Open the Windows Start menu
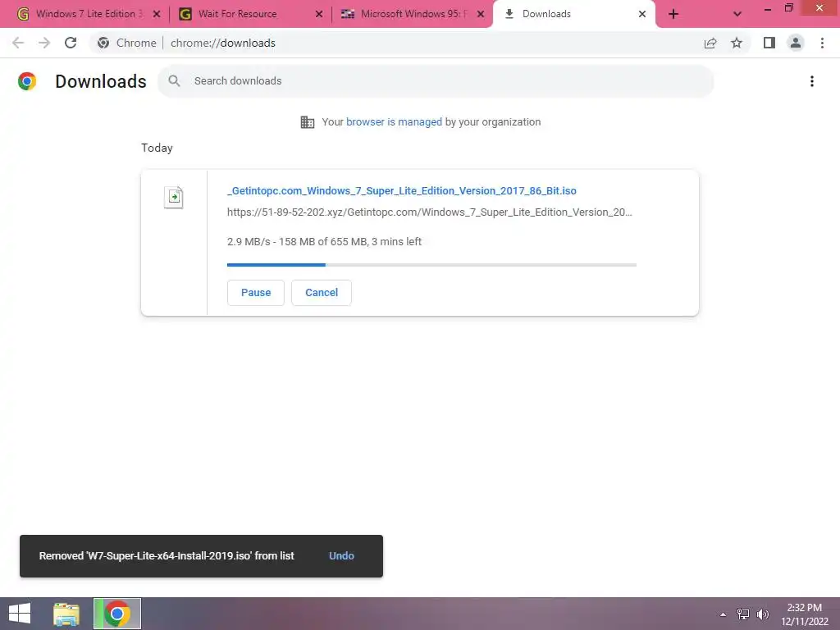 [20, 614]
